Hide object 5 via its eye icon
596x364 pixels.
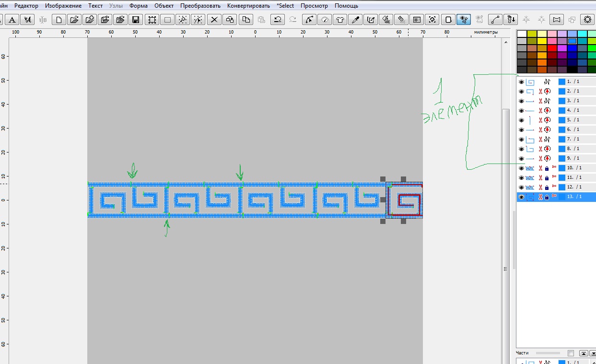[x=521, y=120]
